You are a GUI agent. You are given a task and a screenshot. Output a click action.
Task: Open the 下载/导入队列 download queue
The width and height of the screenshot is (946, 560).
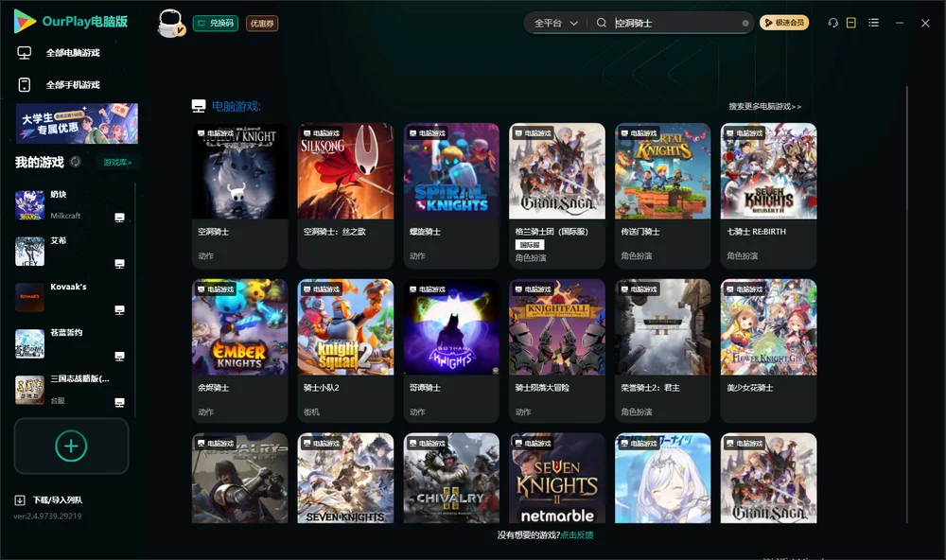[49, 500]
